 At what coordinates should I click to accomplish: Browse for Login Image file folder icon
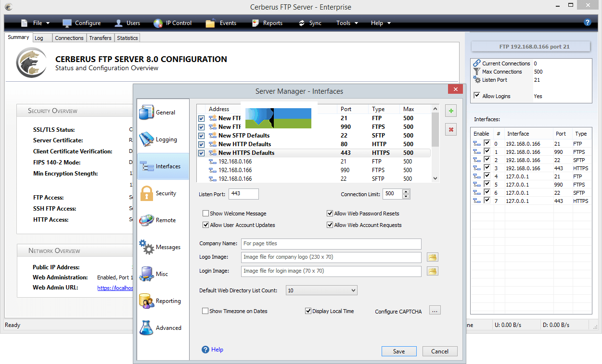click(433, 271)
